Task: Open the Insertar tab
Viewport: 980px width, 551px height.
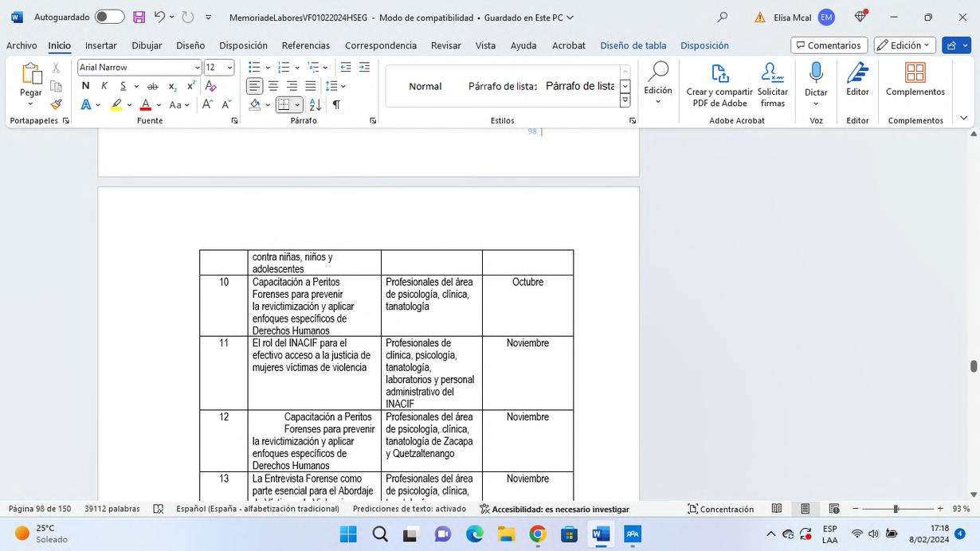Action: 101,45
